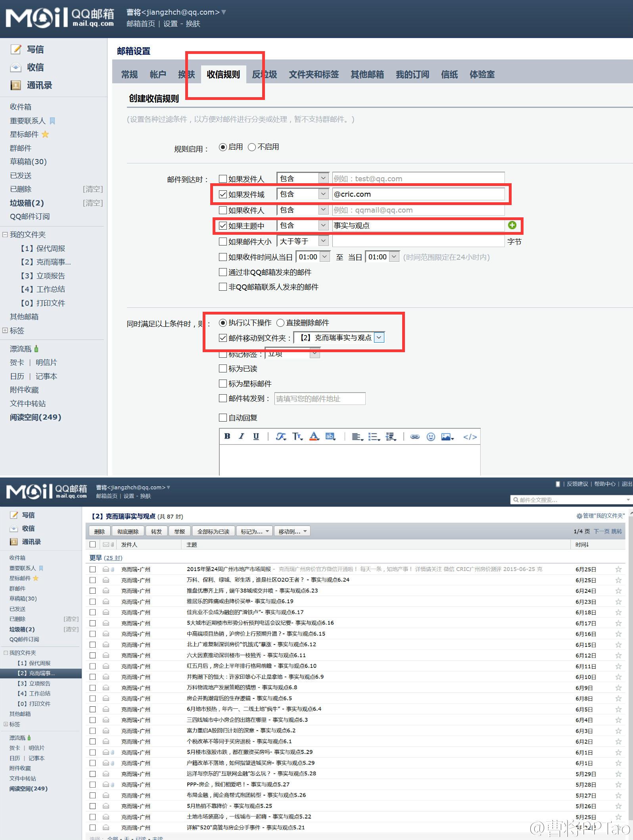Toggle Underline in the auto-reply editor
The width and height of the screenshot is (633, 840).
coord(256,436)
